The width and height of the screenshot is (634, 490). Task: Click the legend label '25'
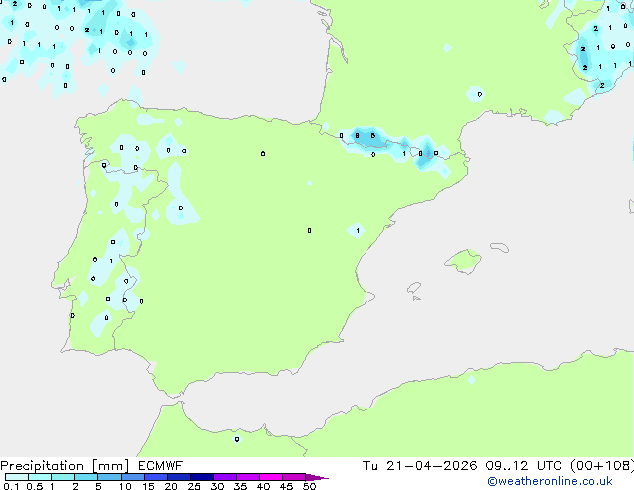(x=194, y=486)
